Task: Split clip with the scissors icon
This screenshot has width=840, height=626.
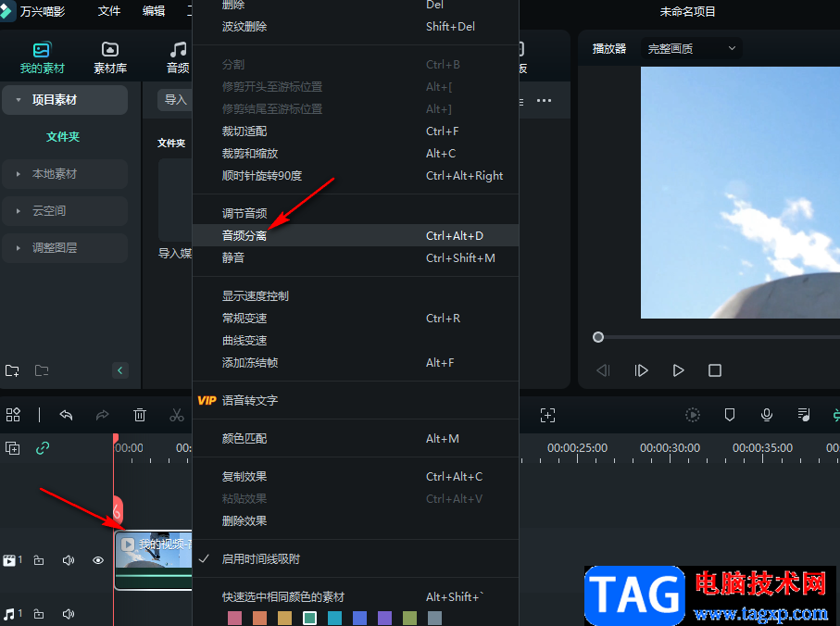Action: pos(177,415)
